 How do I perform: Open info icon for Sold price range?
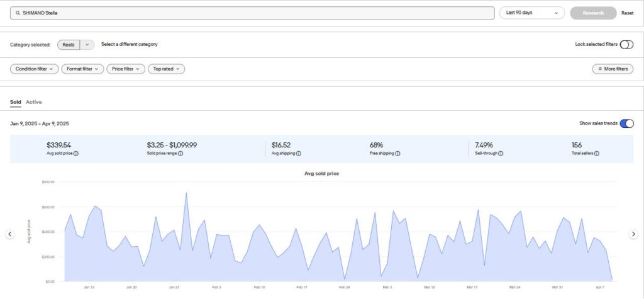tap(180, 154)
